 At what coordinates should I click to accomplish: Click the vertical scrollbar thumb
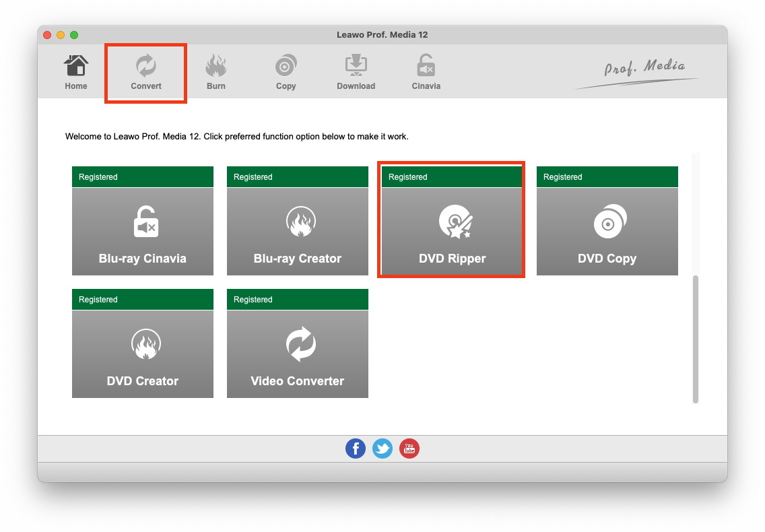[x=696, y=339]
